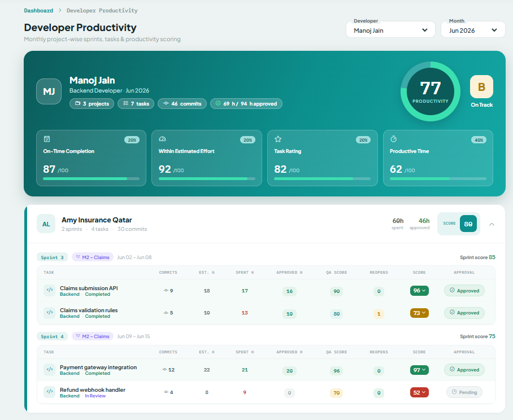This screenshot has height=420, width=513.
Task: Click the M2 – Claims tag in Sprint 4
Action: coord(93,336)
